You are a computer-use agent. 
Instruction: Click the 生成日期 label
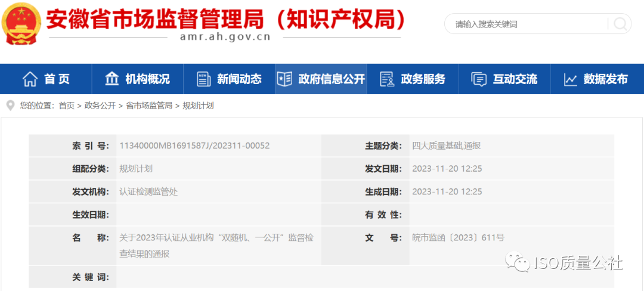[x=383, y=191]
